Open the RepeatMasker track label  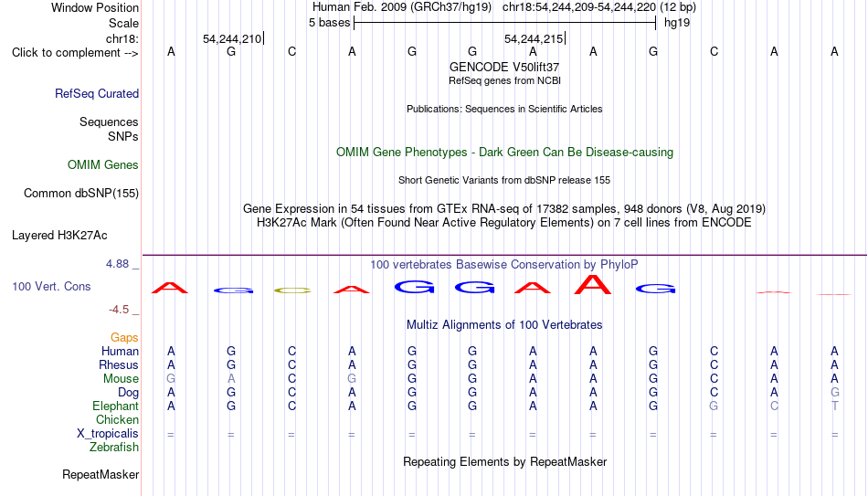(x=101, y=474)
